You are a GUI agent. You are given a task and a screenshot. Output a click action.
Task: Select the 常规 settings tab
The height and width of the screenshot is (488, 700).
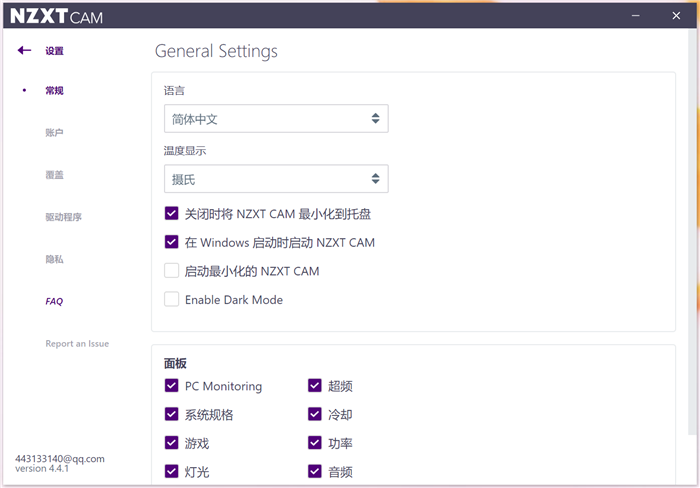click(54, 91)
